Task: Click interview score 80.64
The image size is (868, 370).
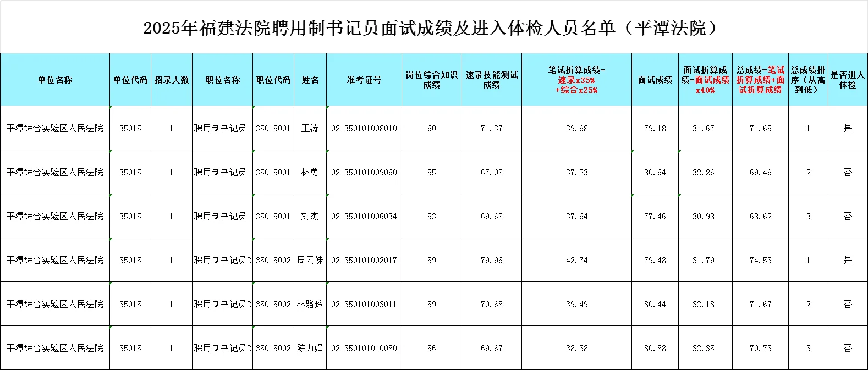Action: point(655,172)
